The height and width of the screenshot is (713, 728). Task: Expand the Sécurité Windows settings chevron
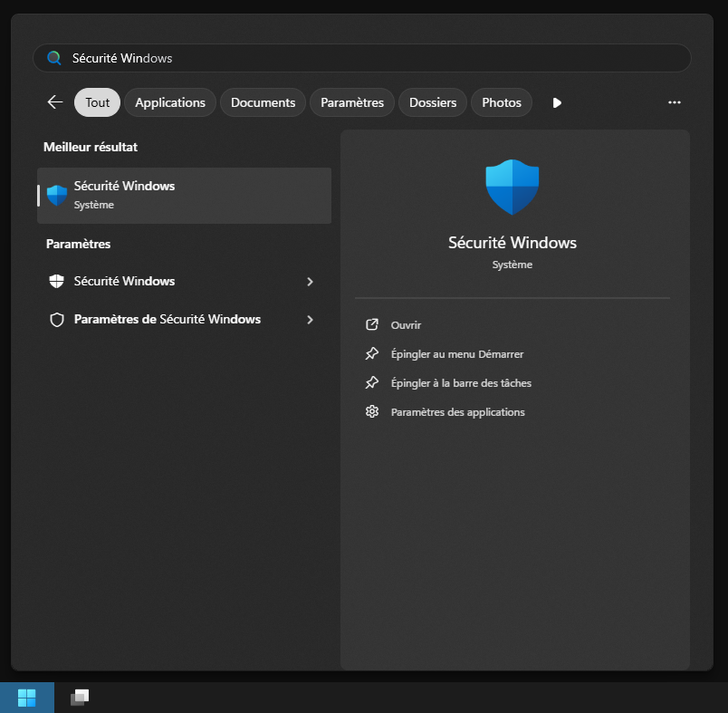tap(311, 282)
